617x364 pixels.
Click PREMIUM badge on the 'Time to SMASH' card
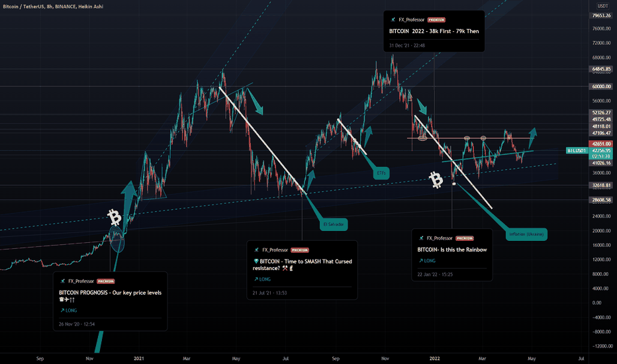click(300, 250)
